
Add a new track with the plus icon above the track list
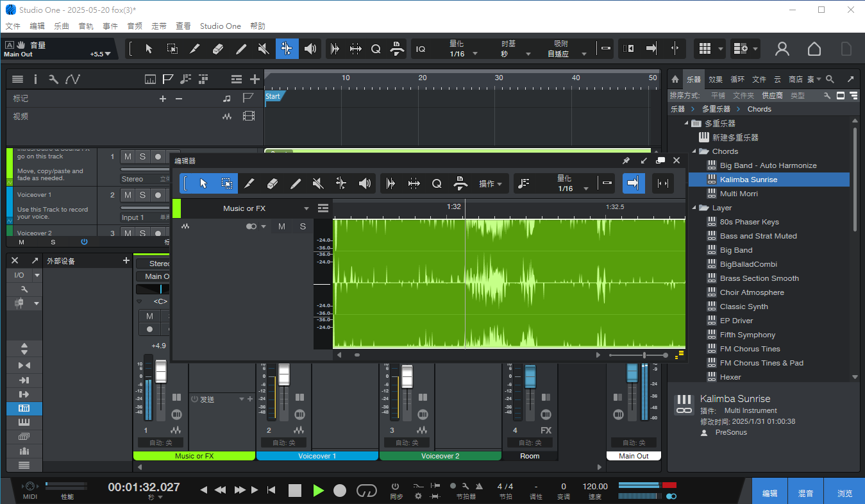coord(255,80)
